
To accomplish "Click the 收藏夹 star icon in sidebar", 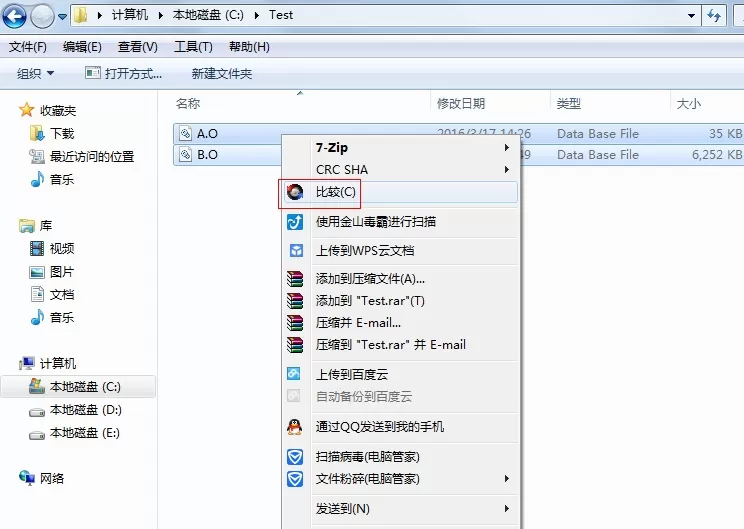I will click(x=27, y=110).
